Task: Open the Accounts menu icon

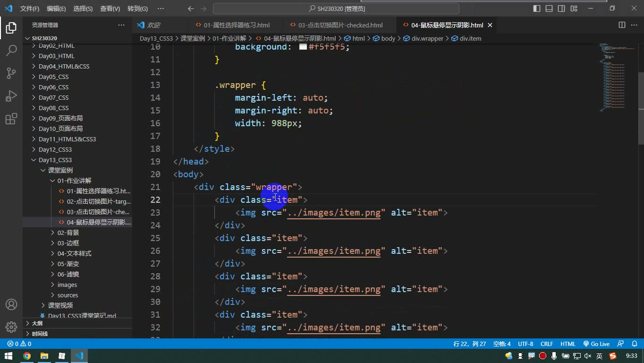Action: pyautogui.click(x=11, y=304)
